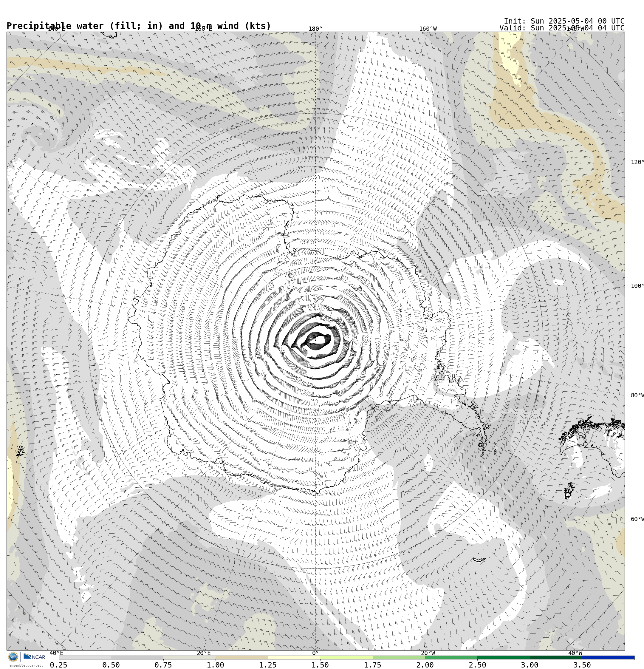Click the 'Init: Sun 2025-05-04 00 UTC' line
This screenshot has width=644, height=669.
pyautogui.click(x=564, y=21)
